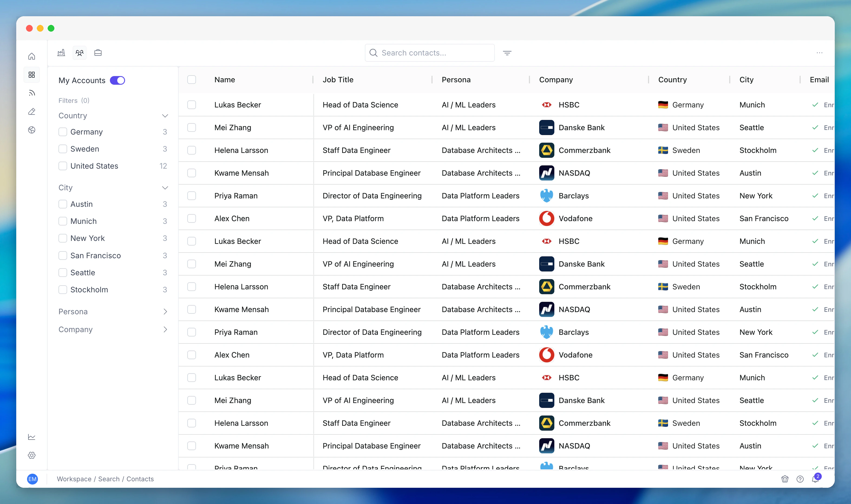Expand the Company filter section
Screen dimensions: 851x504
click(x=113, y=329)
